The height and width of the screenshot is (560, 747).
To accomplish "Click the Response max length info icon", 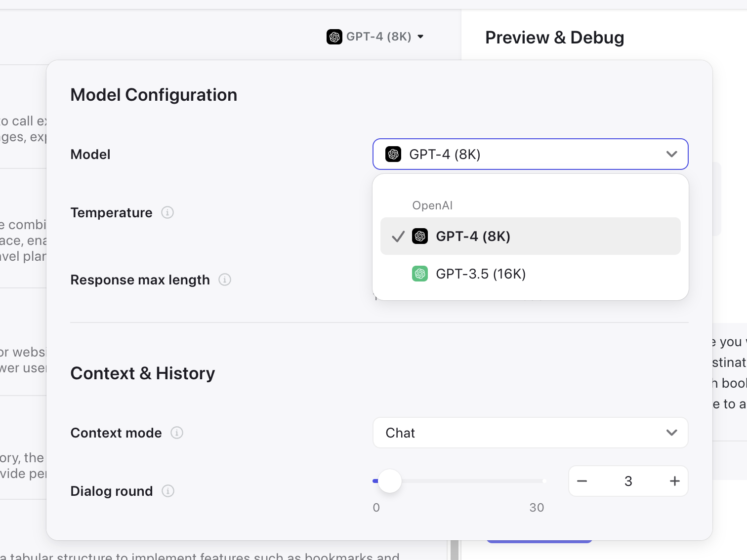I will 225,280.
